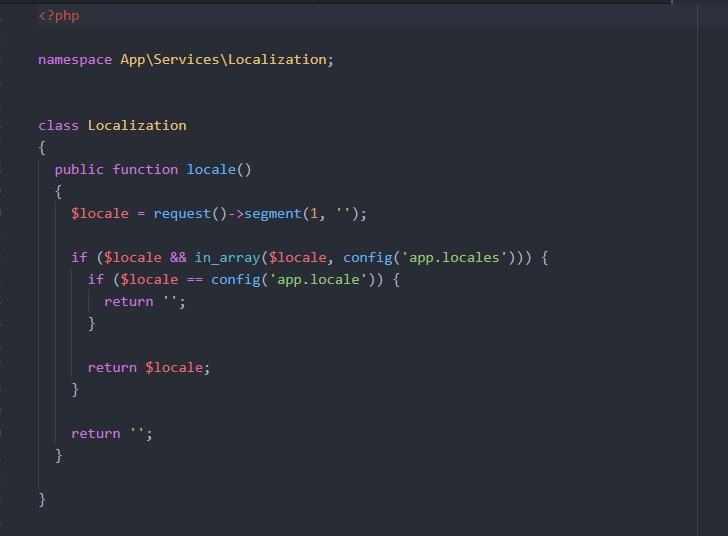Screen dimensions: 728x536
Task: Click the 'in_array' function call
Action: [x=227, y=257]
